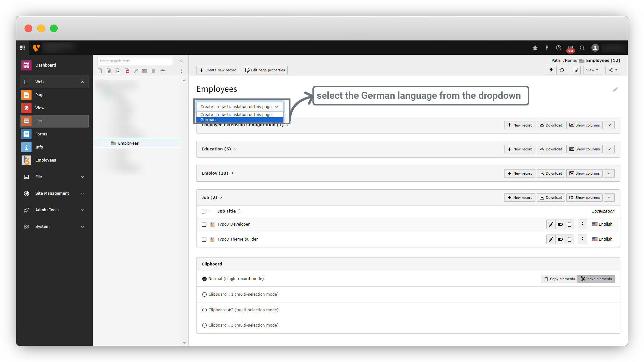Edit the Typo3 Developer record with the pencil icon
644x362 pixels.
(551, 224)
